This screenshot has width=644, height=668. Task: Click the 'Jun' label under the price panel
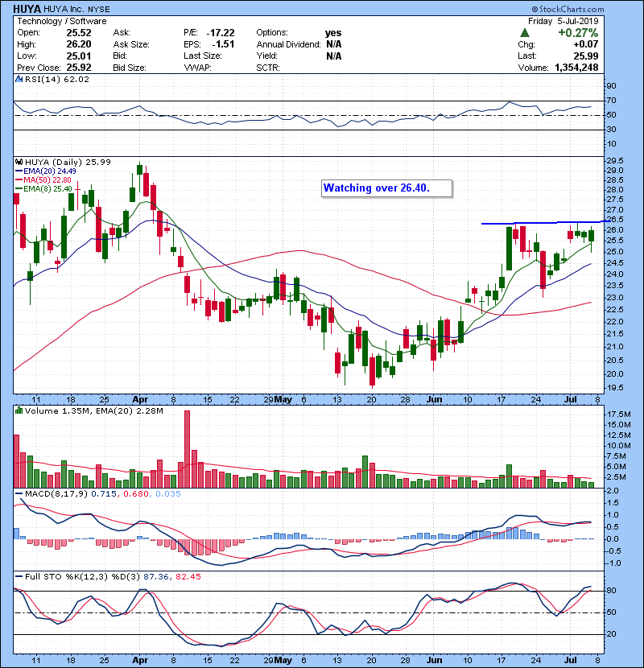point(435,399)
